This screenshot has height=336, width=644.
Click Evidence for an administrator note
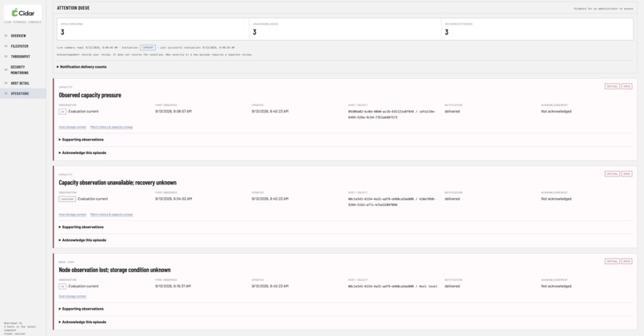tap(603, 9)
